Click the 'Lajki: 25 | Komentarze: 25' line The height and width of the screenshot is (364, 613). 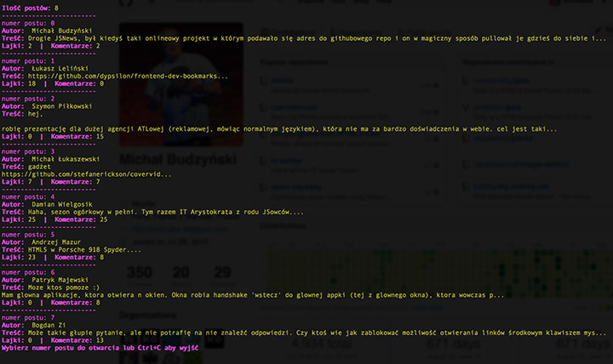54,219
